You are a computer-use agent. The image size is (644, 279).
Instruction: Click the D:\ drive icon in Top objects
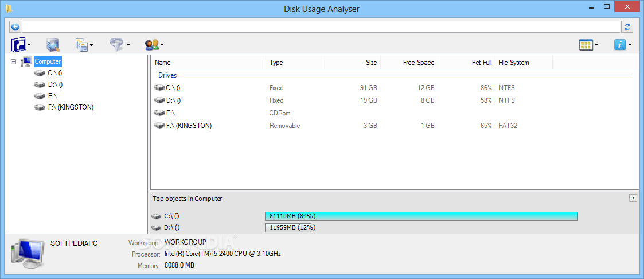[x=157, y=228]
